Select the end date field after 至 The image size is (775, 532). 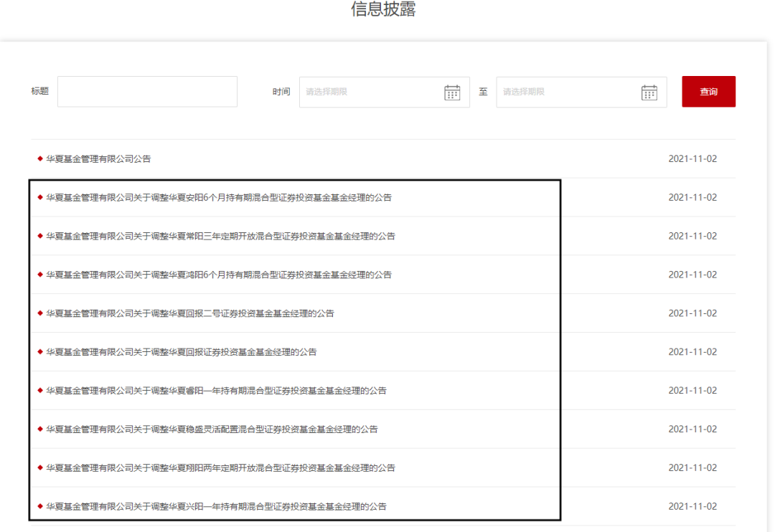point(581,92)
